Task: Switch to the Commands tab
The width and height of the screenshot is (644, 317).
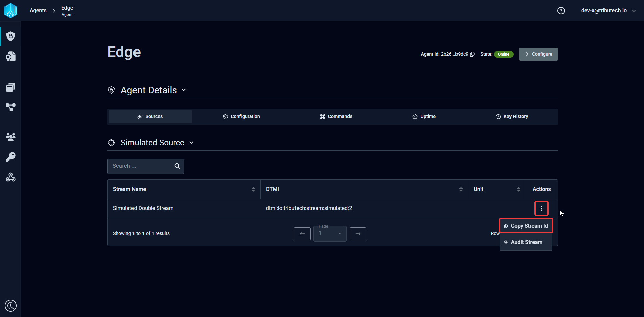Action: pyautogui.click(x=336, y=117)
